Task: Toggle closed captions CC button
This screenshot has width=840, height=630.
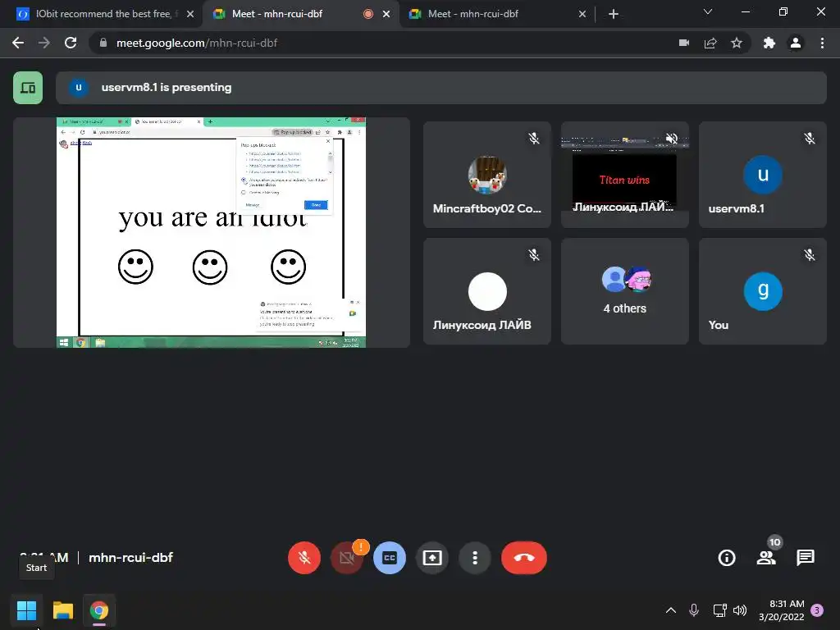Action: pos(390,558)
